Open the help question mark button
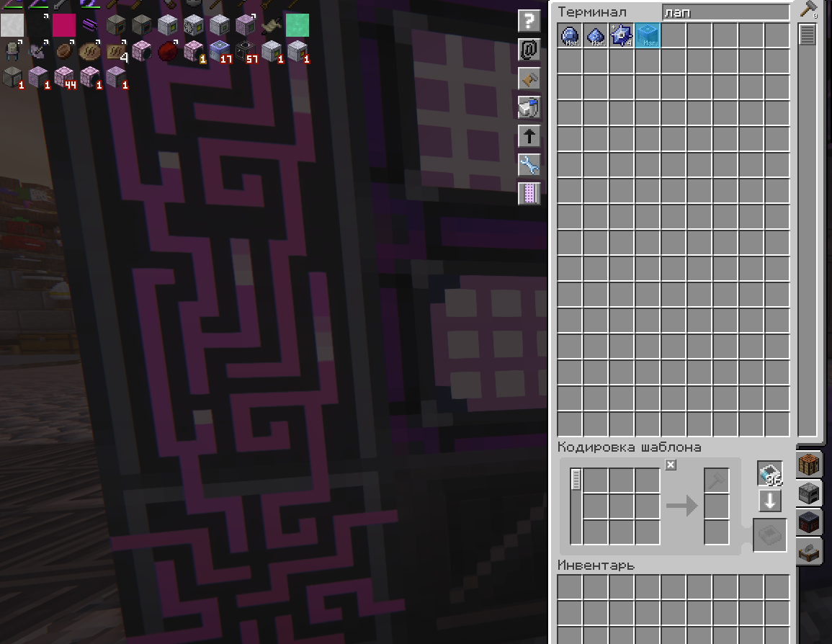This screenshot has height=644, width=832. click(x=529, y=21)
